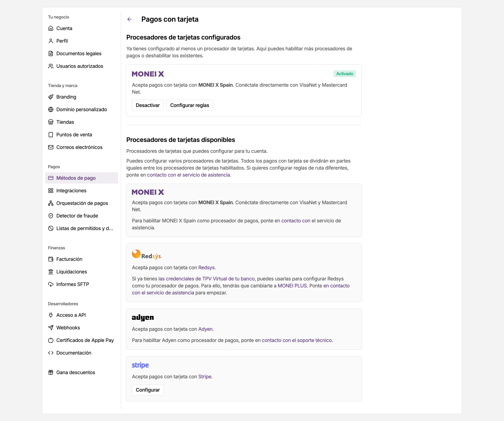Image resolution: width=504 pixels, height=421 pixels.
Task: Click the network icon for Orquestación de pagos
Action: pos(51,203)
